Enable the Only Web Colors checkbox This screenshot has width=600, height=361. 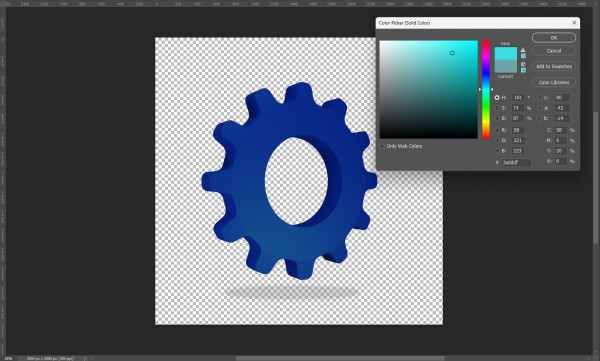pyautogui.click(x=382, y=146)
